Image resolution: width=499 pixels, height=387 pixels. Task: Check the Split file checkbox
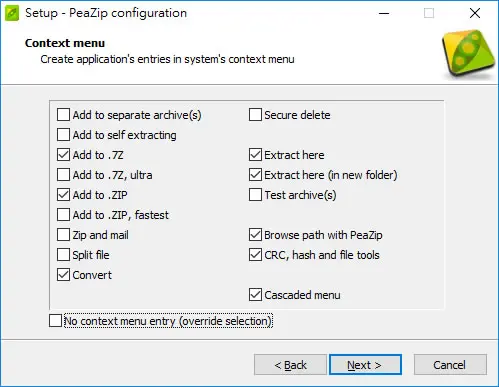(63, 255)
